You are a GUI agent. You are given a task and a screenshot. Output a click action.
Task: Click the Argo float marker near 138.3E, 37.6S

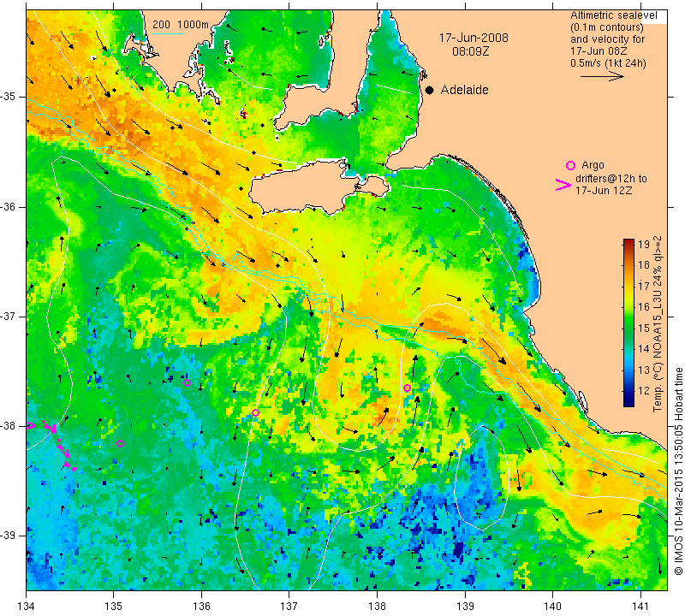coord(408,388)
